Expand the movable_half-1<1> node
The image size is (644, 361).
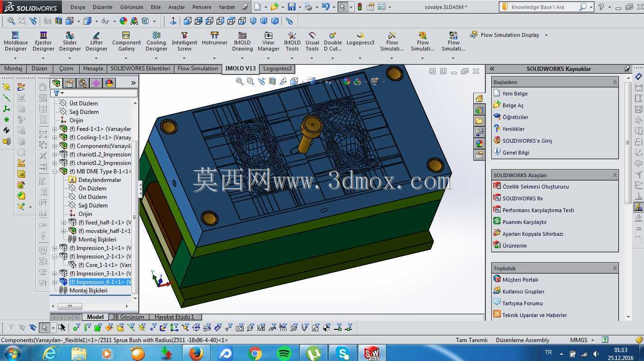[63, 231]
